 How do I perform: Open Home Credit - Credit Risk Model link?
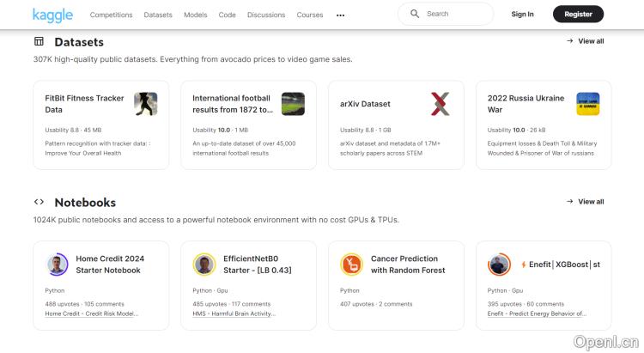click(x=91, y=314)
